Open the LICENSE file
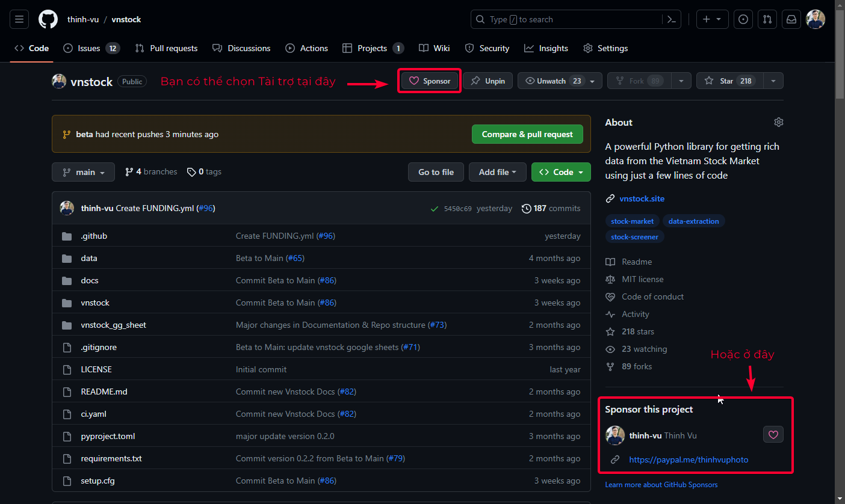This screenshot has width=845, height=504. (x=96, y=369)
